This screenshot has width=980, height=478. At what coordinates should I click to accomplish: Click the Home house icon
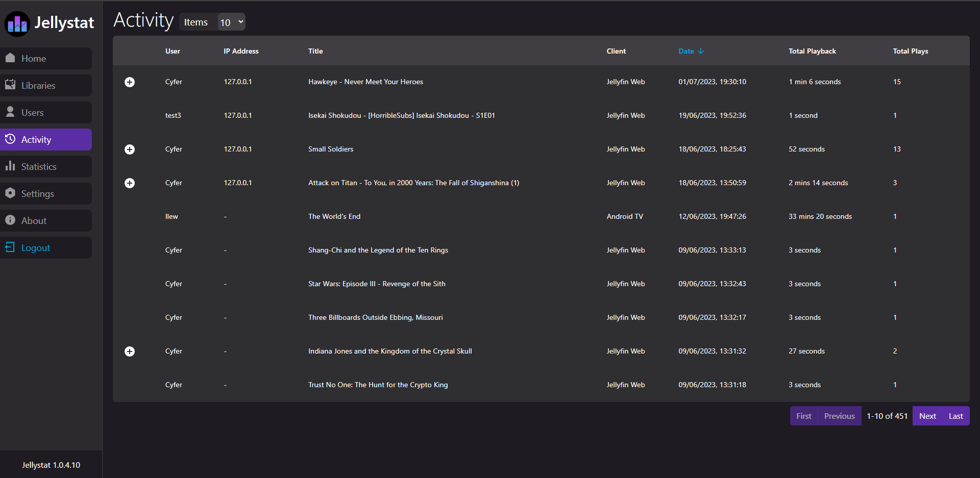tap(10, 58)
